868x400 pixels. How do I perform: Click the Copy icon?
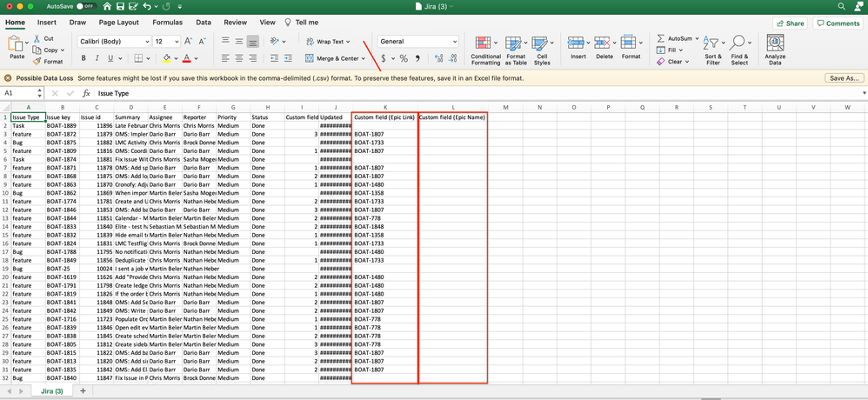pos(37,50)
